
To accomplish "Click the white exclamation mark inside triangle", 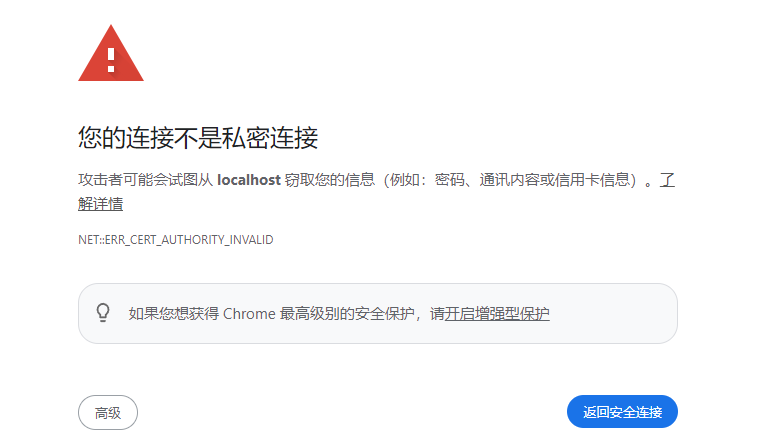I will point(111,60).
